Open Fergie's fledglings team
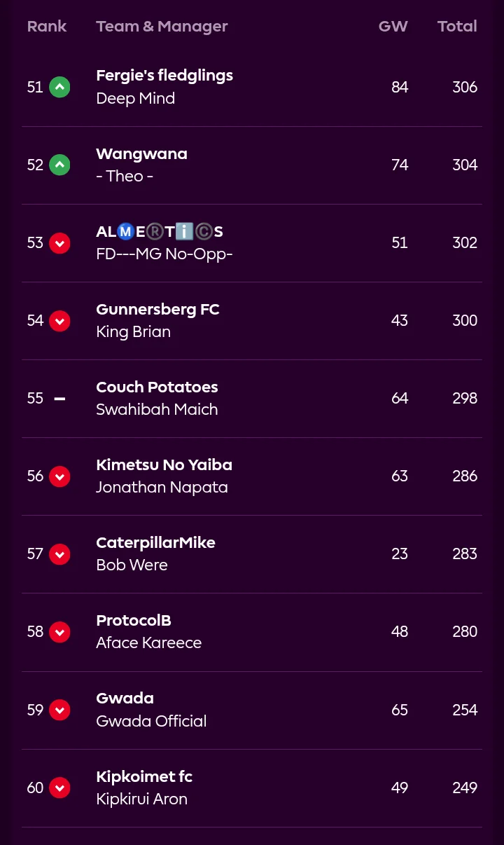Viewport: 504px width, 845px height. (164, 76)
